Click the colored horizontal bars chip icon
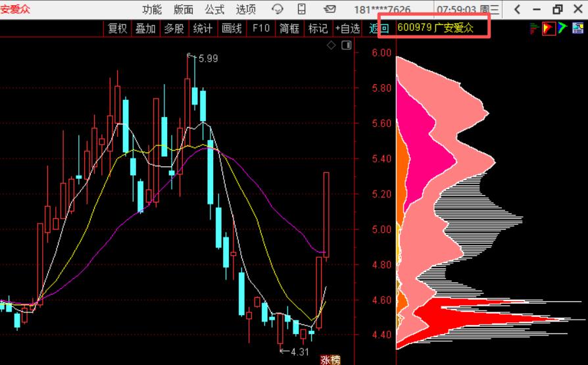588x365 pixels. point(534,28)
